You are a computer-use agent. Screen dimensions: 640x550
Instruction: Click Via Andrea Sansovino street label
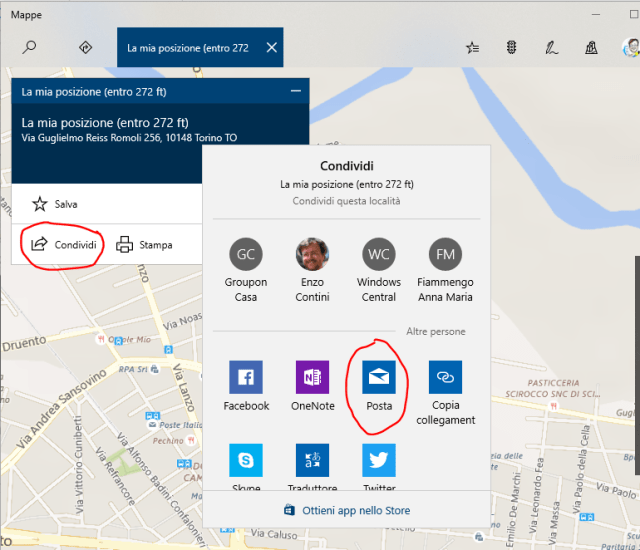61,408
